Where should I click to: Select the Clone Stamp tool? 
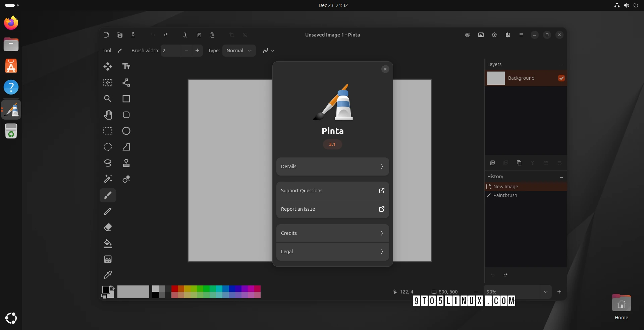pyautogui.click(x=126, y=163)
